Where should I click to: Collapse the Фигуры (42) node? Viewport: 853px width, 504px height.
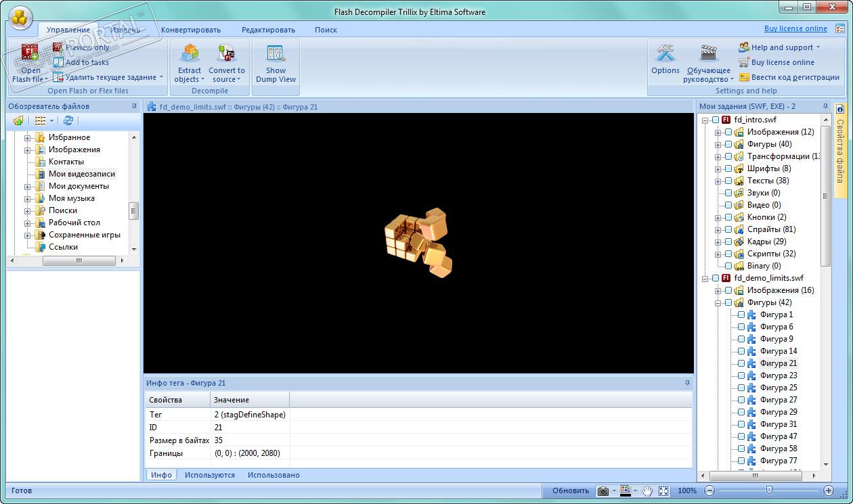pyautogui.click(x=718, y=302)
